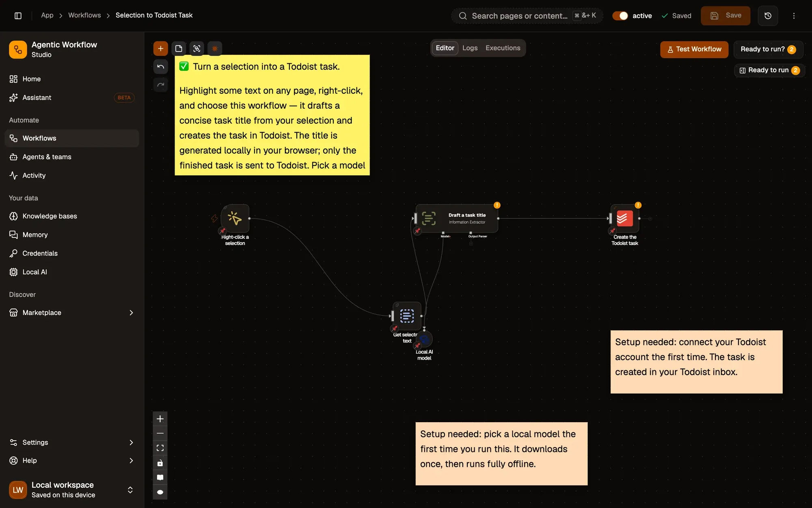Image resolution: width=812 pixels, height=508 pixels.
Task: Select the Local AI model node
Action: pos(425,339)
